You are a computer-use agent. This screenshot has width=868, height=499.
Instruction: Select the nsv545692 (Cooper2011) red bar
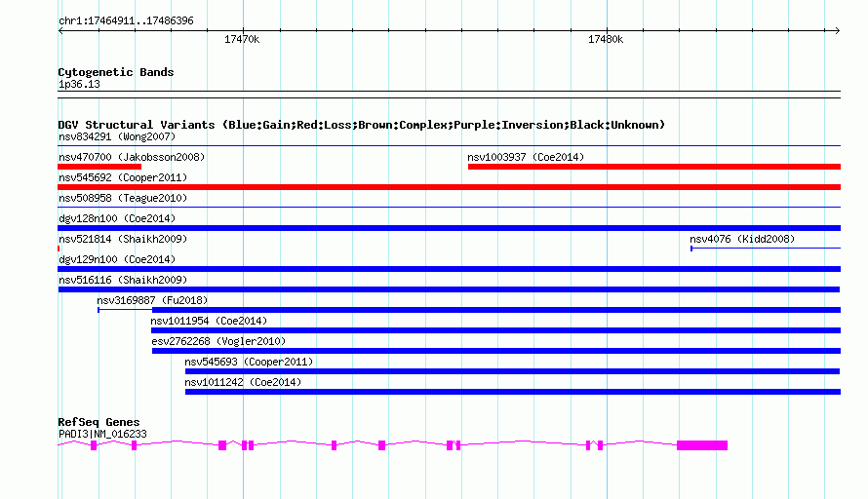(449, 187)
